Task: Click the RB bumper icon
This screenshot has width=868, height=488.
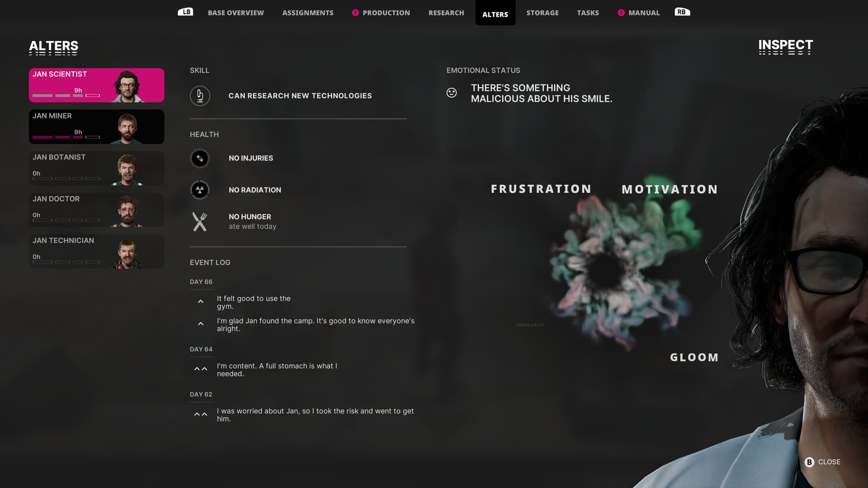Action: pyautogui.click(x=682, y=12)
